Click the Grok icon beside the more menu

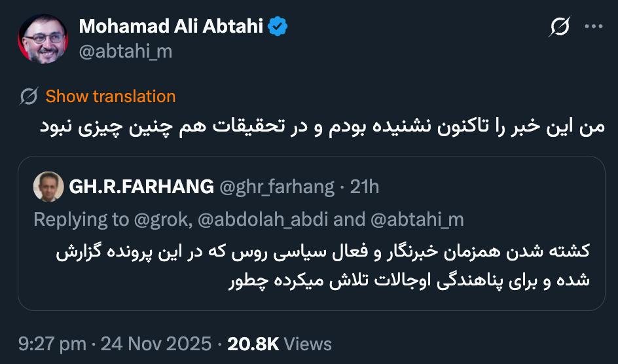click(559, 27)
